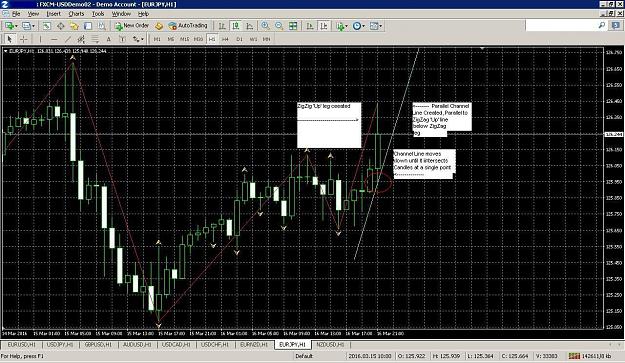The width and height of the screenshot is (625, 363).
Task: Open the Window menu
Action: click(x=121, y=14)
